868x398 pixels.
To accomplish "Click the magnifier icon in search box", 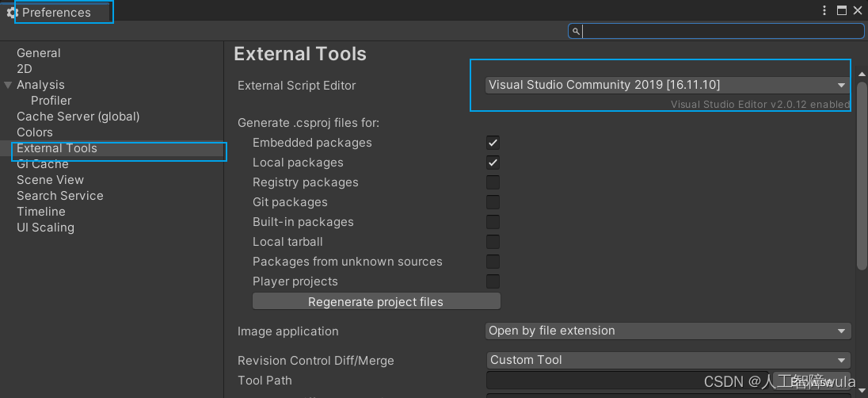I will [x=576, y=32].
